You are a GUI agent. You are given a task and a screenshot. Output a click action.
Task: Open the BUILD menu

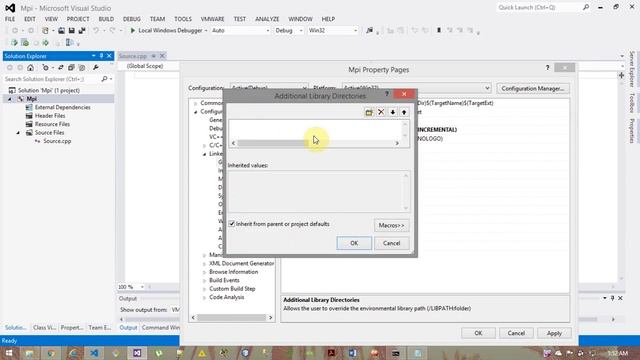(106, 19)
